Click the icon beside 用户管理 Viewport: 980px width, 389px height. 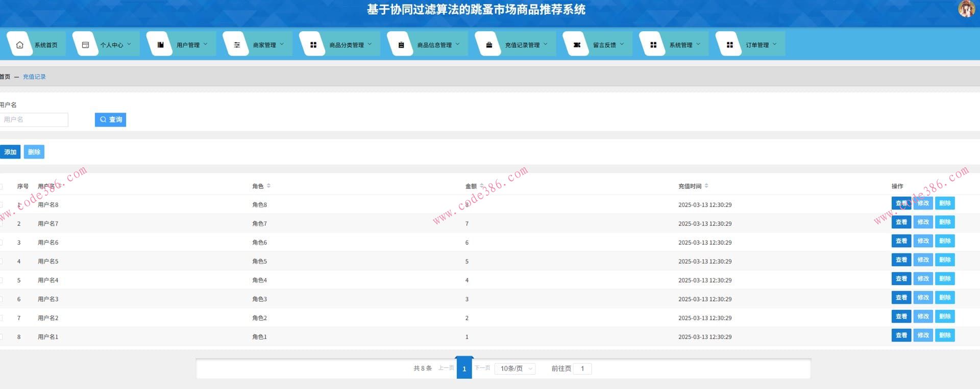click(x=160, y=45)
